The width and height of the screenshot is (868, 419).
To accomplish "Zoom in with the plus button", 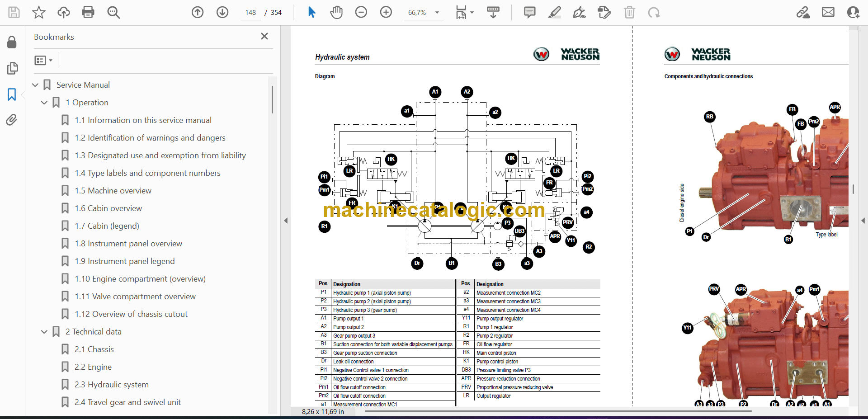I will click(x=386, y=12).
